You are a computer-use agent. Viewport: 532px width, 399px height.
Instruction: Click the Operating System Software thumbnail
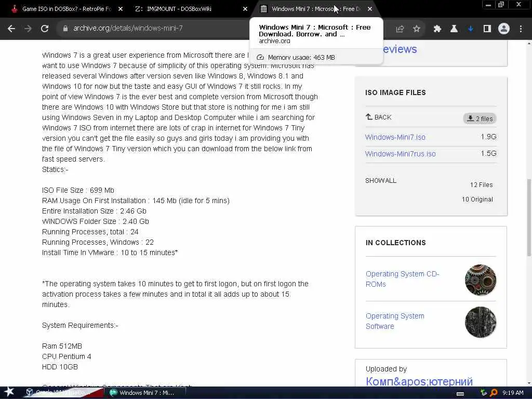481,322
